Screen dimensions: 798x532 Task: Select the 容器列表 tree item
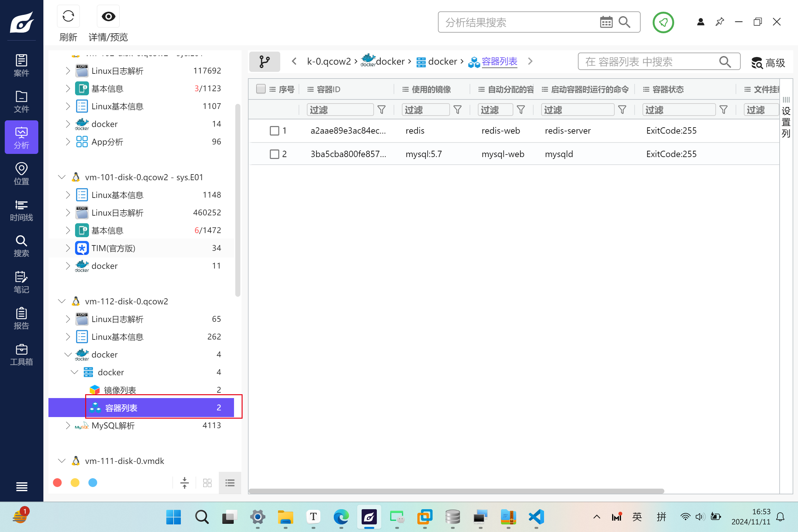coord(141,408)
